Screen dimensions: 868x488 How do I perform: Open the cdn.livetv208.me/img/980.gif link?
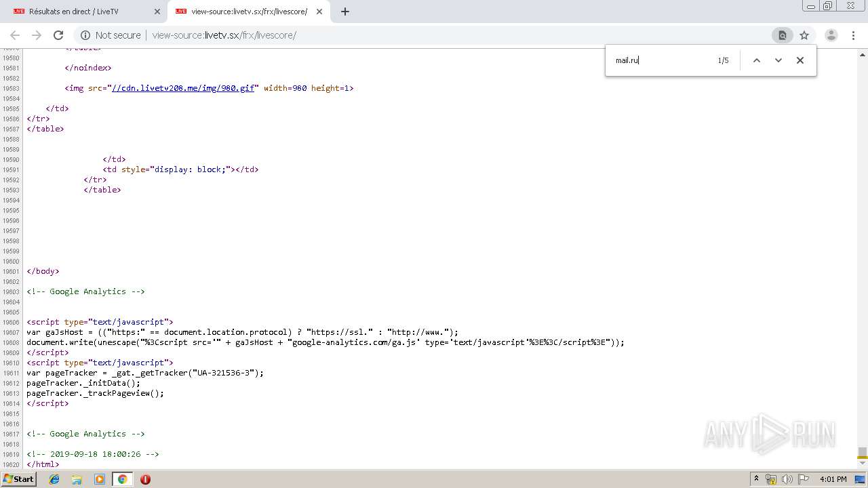tap(183, 88)
